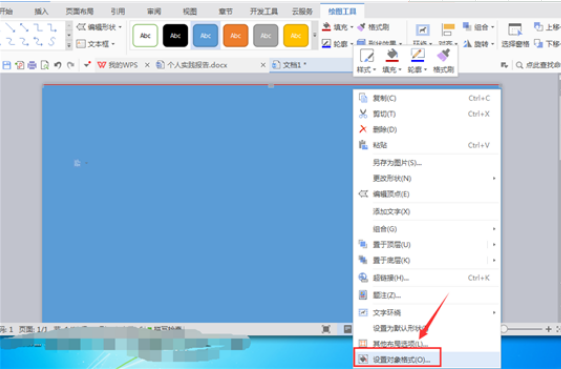This screenshot has width=561, height=369.
Task: Click the 环绕 wrap icon in ribbon
Action: (x=423, y=30)
